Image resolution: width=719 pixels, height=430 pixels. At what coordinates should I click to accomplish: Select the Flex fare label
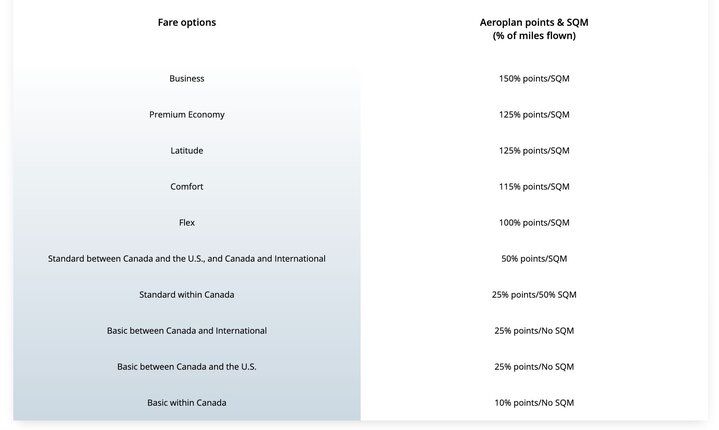[187, 222]
